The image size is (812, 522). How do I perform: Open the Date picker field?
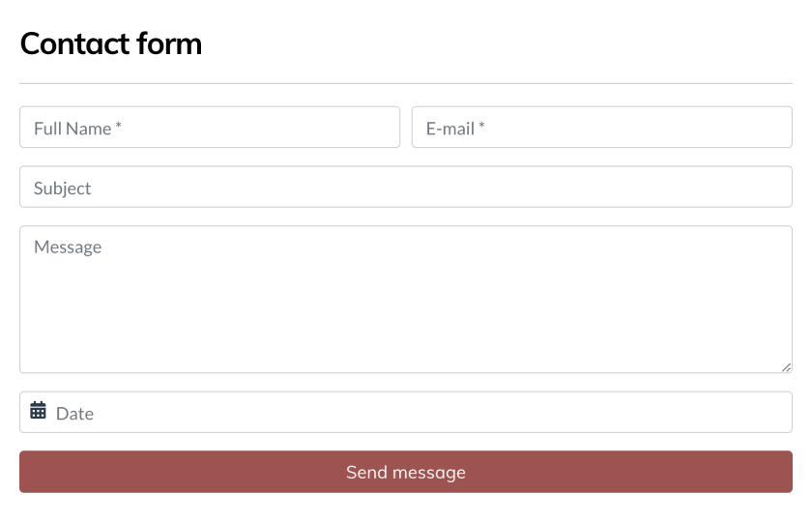(406, 413)
